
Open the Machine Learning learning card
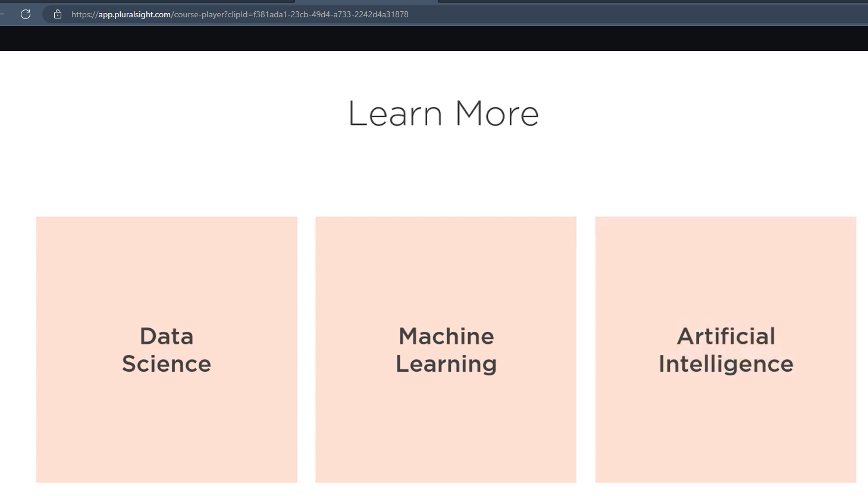click(446, 349)
